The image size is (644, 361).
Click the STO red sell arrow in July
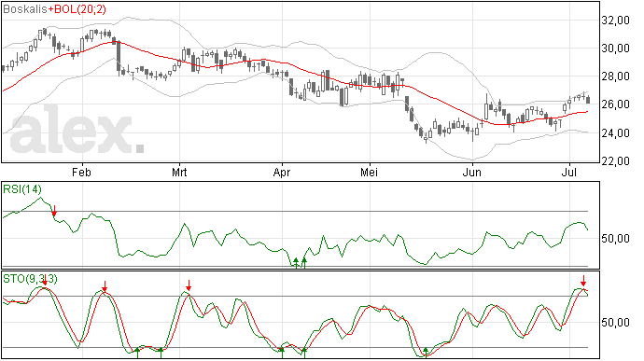(583, 281)
